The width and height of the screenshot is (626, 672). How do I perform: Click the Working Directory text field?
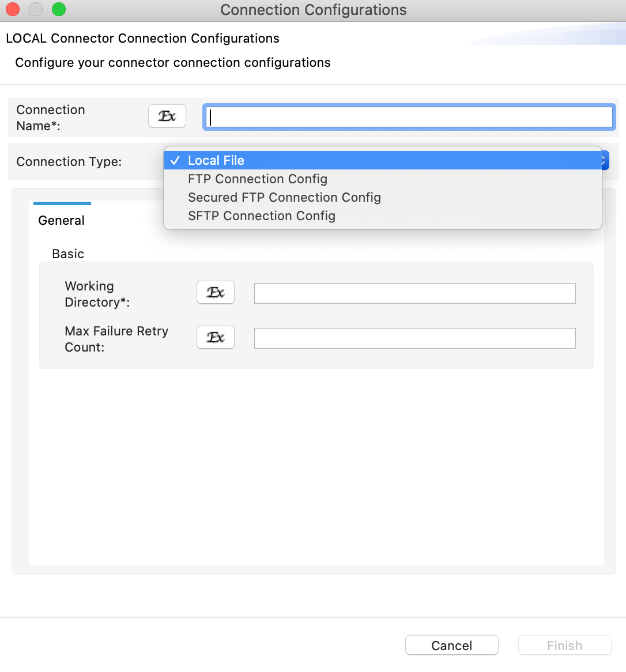point(414,293)
